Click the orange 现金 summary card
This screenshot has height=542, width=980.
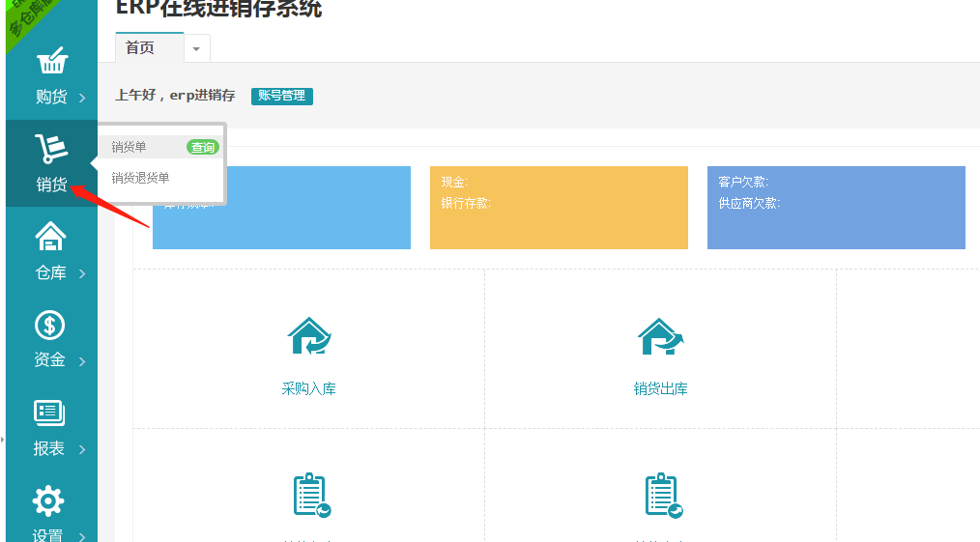pyautogui.click(x=559, y=208)
